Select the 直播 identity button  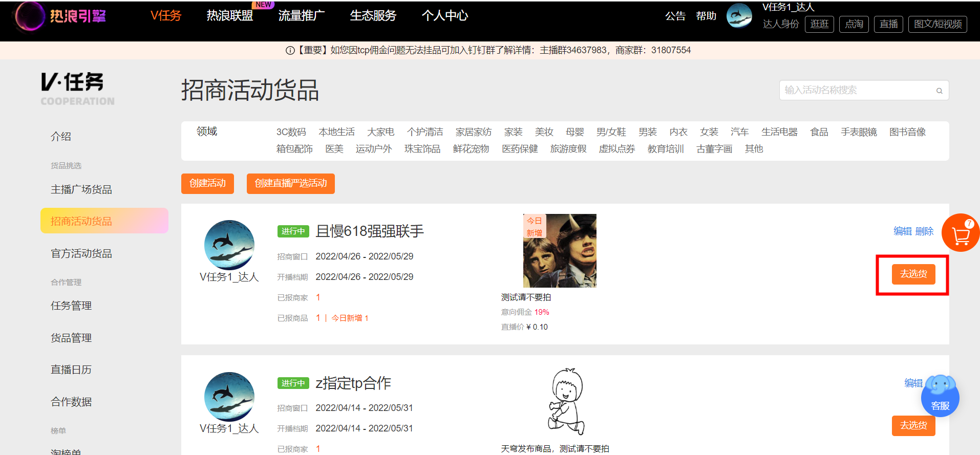(x=888, y=24)
